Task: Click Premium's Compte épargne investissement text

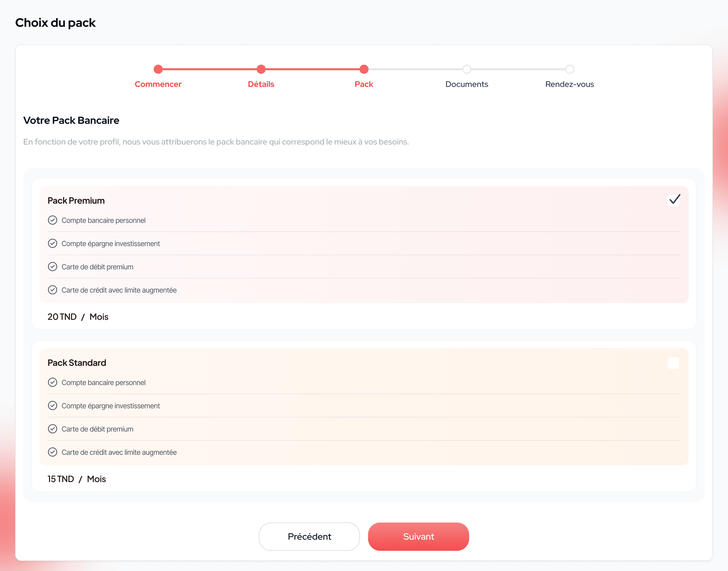Action: point(111,244)
